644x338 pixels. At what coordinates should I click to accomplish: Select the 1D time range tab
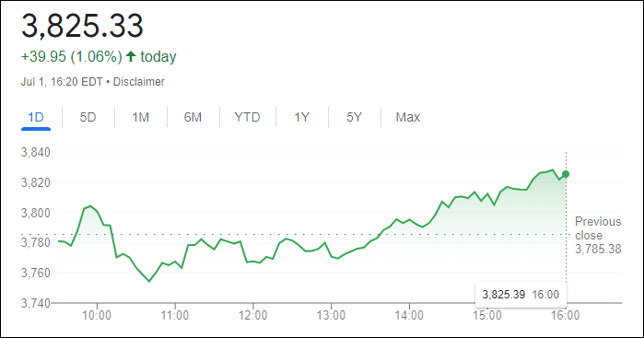(x=36, y=118)
